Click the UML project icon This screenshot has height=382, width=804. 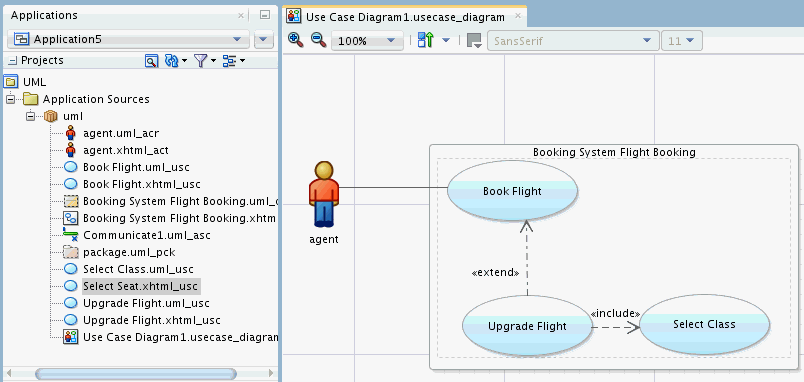click(11, 82)
